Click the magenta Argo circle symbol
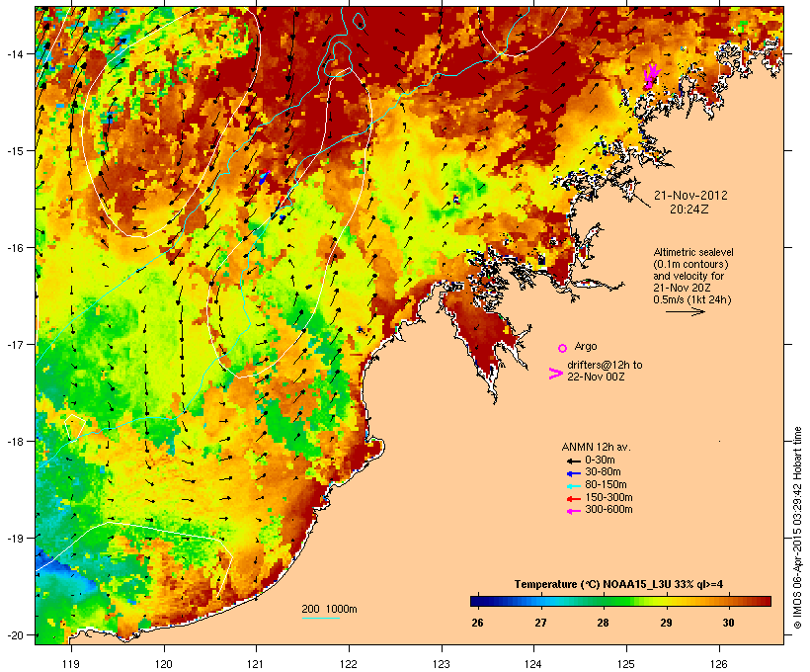The image size is (810, 672). (562, 348)
